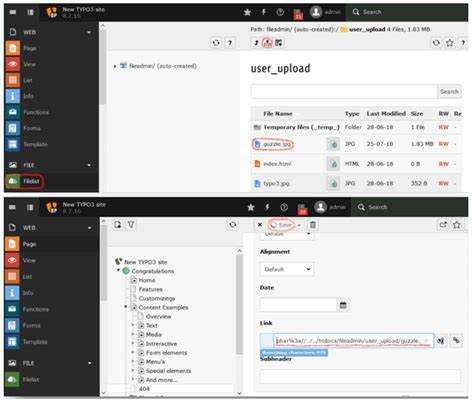Viewport: 474px width, 403px height.
Task: Click the Link input field
Action: (353, 341)
